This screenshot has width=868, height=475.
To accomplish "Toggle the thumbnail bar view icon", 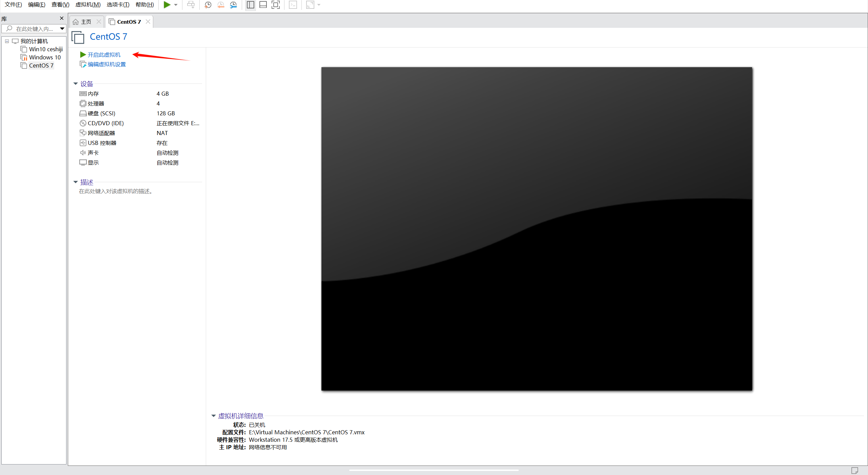I will point(263,5).
